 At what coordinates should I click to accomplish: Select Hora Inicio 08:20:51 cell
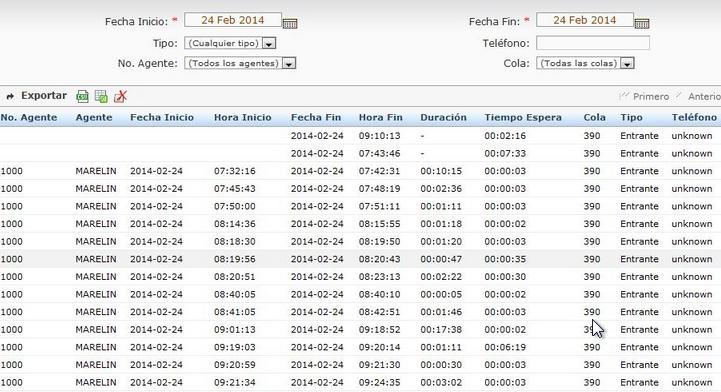click(x=235, y=277)
